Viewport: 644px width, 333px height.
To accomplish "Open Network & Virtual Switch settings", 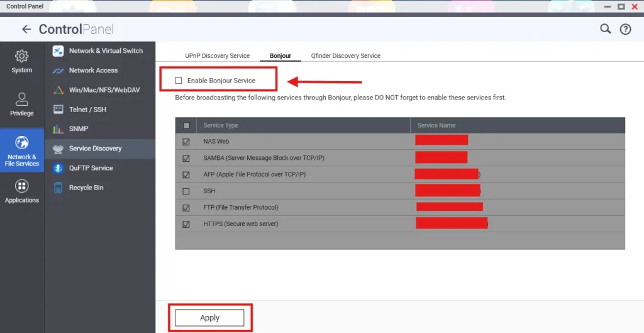I will [100, 50].
